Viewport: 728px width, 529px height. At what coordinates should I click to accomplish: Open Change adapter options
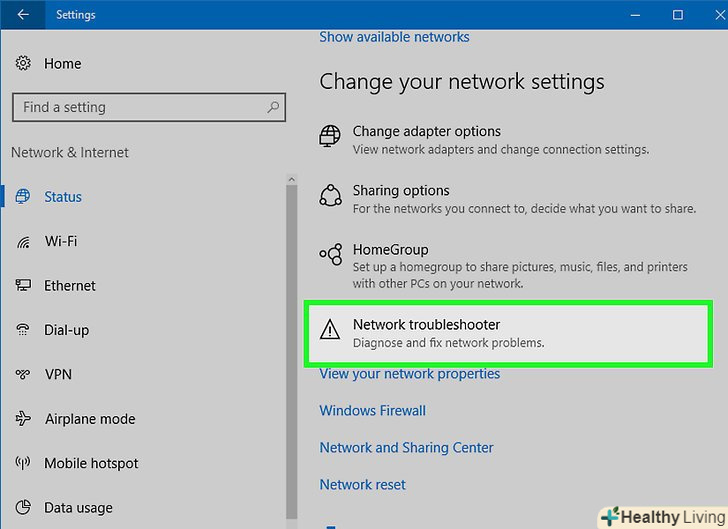[x=426, y=131]
